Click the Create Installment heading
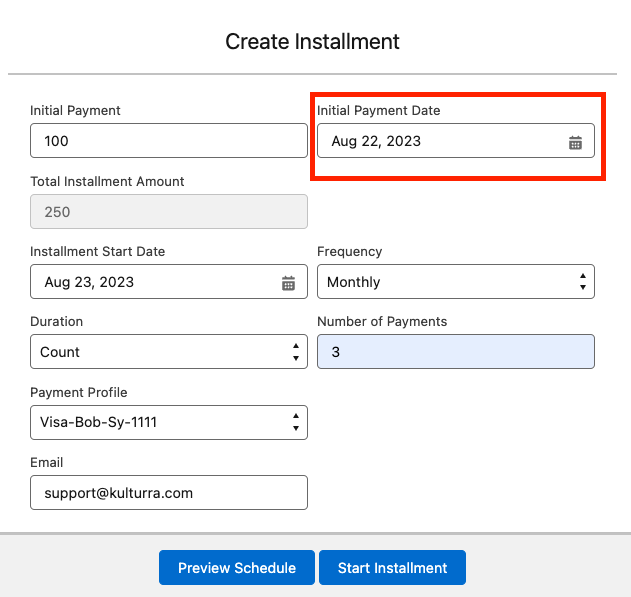This screenshot has width=631, height=597. [x=312, y=42]
